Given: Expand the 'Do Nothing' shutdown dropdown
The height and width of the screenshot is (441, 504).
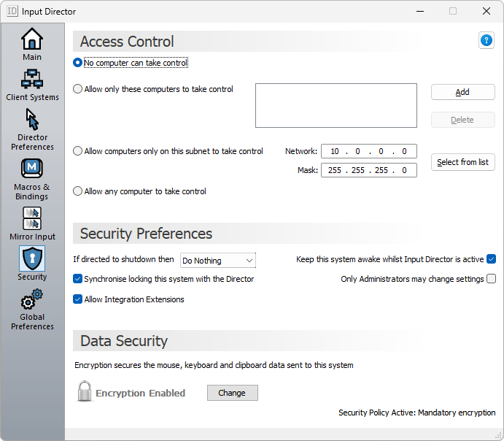Looking at the screenshot, I should coord(218,261).
